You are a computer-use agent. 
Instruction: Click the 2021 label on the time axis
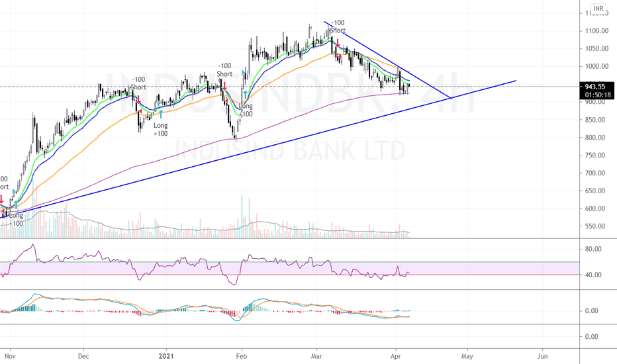pos(166,357)
